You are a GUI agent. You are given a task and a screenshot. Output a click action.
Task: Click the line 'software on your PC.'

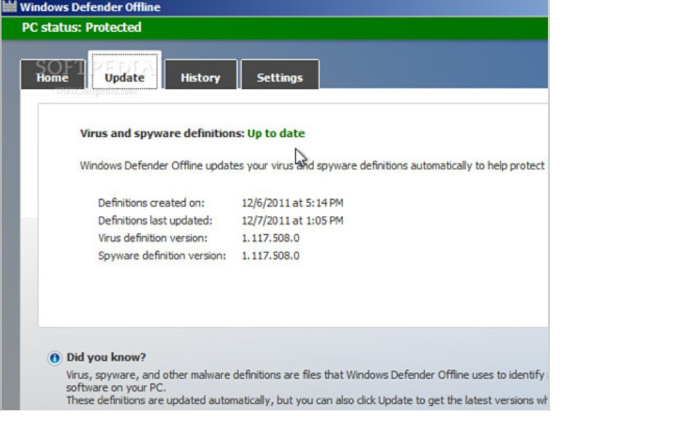[116, 388]
